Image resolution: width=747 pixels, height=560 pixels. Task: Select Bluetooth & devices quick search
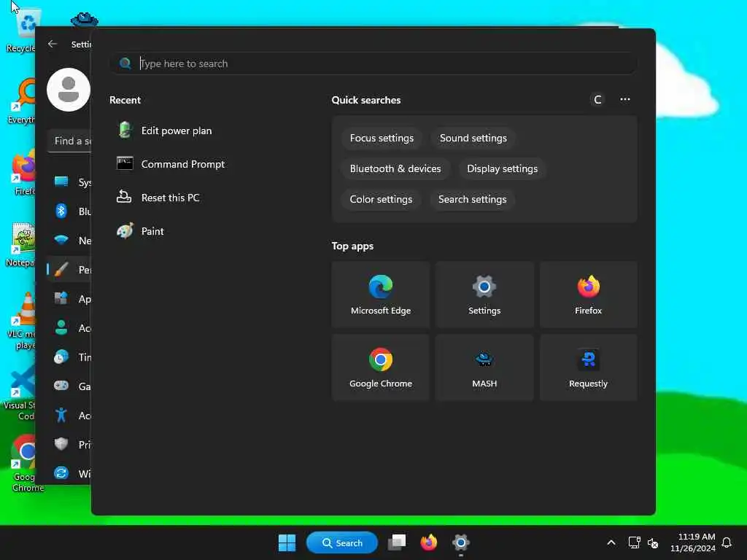click(395, 168)
